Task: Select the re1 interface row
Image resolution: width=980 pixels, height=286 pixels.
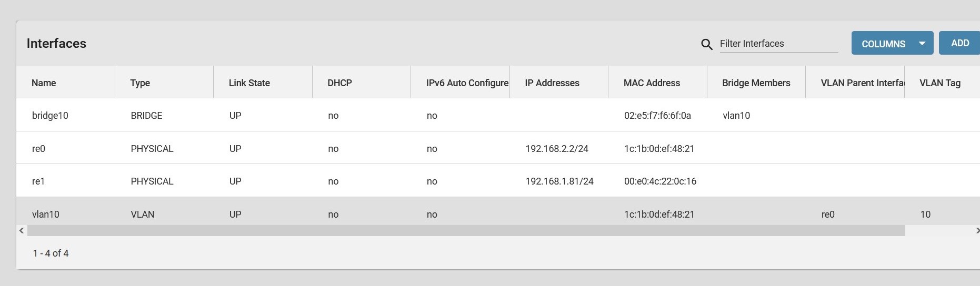Action: [498, 181]
